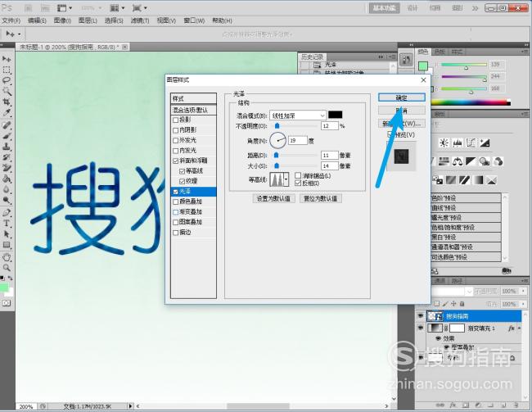532x412 pixels.
Task: Collapse effects on 渐变填充 1 layer
Action: 519,328
